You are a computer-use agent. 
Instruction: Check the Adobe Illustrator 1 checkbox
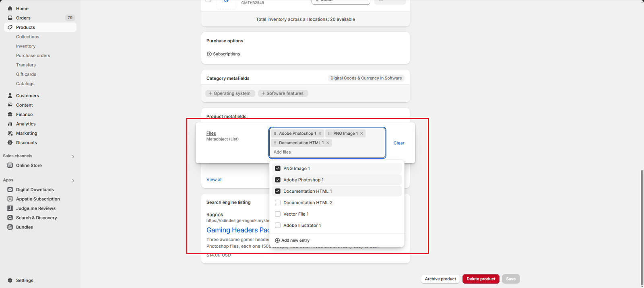pyautogui.click(x=278, y=225)
